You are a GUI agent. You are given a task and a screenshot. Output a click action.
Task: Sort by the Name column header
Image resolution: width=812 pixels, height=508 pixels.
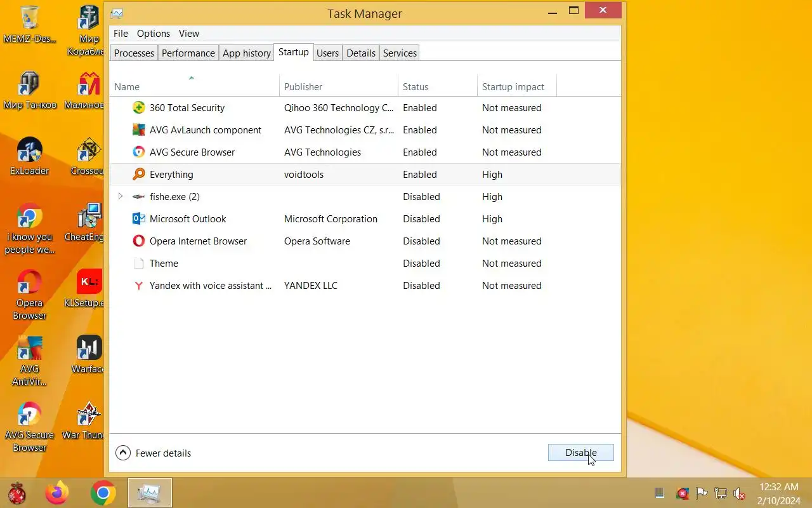pos(194,86)
